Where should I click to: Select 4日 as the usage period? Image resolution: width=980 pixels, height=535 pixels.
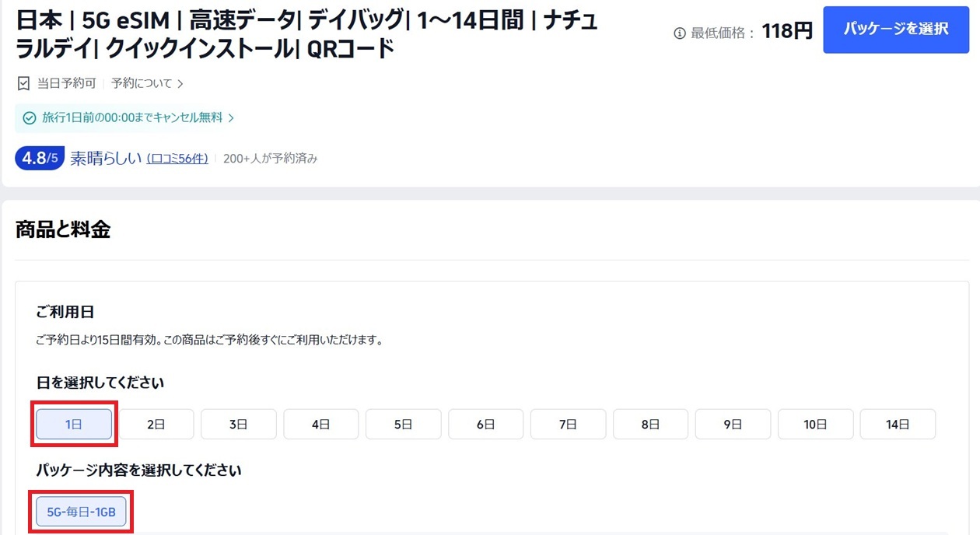coord(321,425)
